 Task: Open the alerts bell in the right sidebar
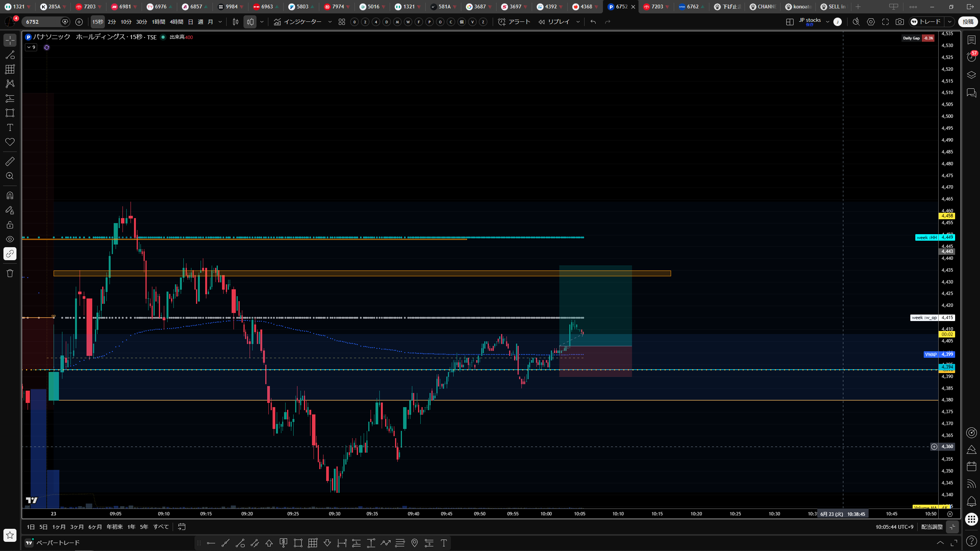click(971, 501)
